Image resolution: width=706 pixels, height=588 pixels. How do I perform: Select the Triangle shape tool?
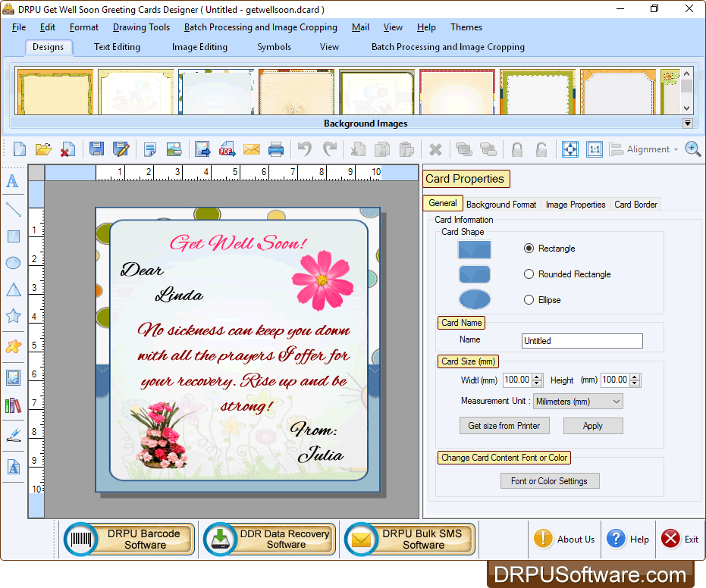point(14,289)
